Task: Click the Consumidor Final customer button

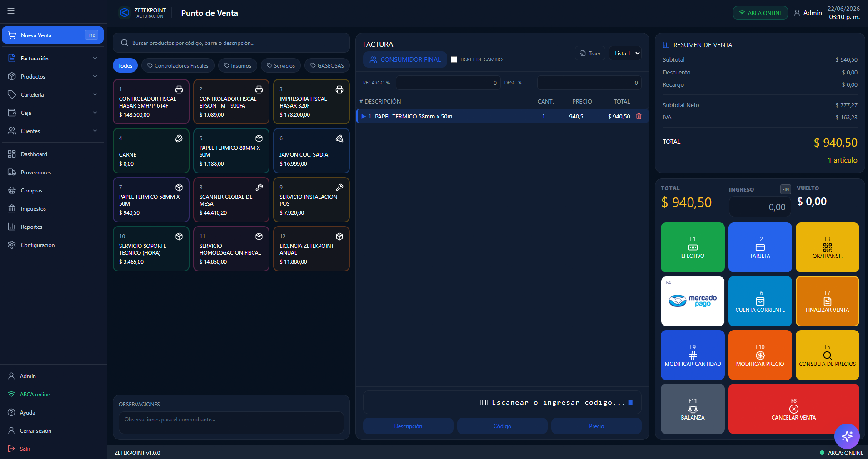Action: (x=405, y=59)
